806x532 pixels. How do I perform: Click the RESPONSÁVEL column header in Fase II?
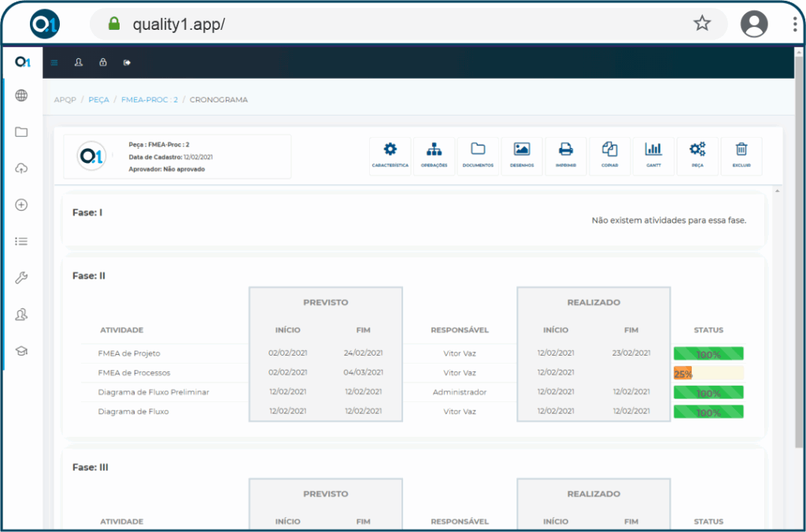[460, 330]
